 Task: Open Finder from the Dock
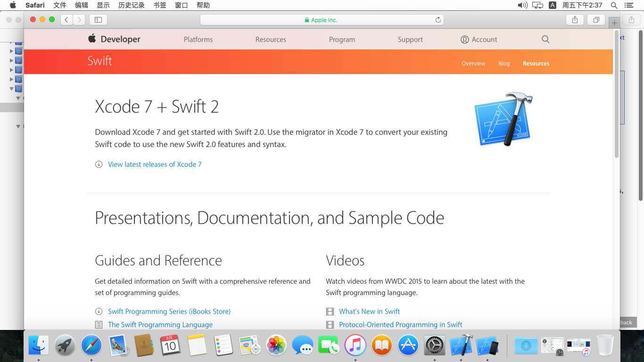[x=39, y=346]
